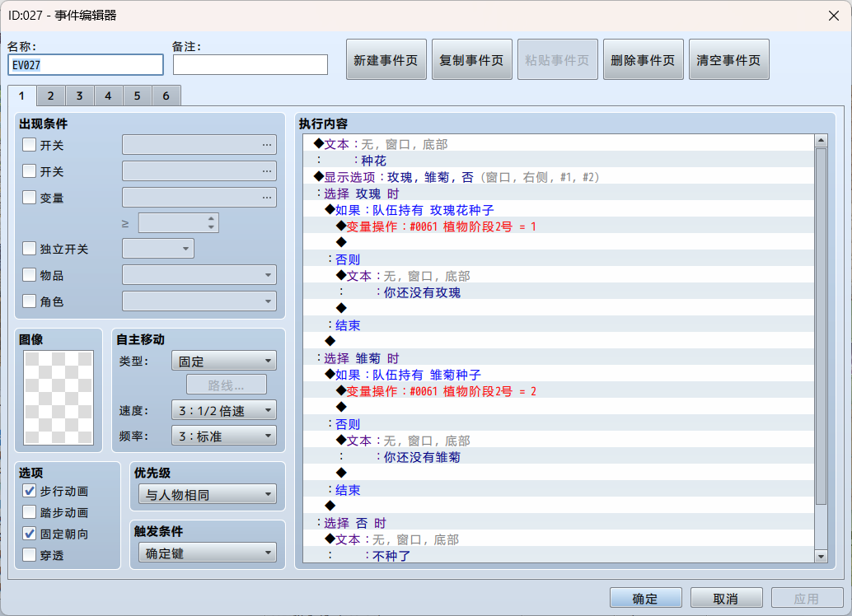
Task: Click the scroll down arrow in 执行内容
Action: coord(821,556)
